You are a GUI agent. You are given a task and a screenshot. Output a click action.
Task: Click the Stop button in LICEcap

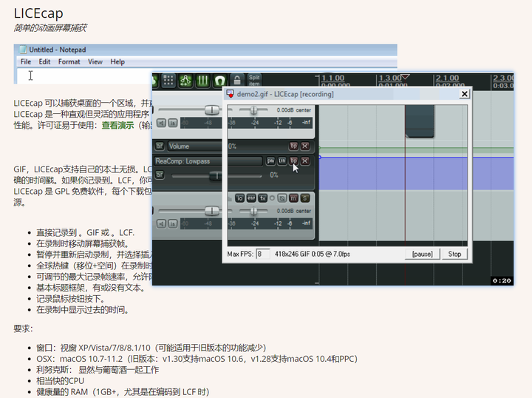pyautogui.click(x=454, y=254)
